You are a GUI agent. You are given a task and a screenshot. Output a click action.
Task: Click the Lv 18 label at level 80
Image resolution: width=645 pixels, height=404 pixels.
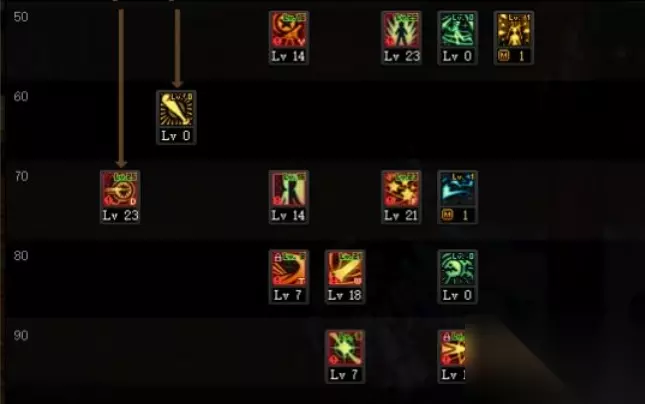(x=345, y=295)
